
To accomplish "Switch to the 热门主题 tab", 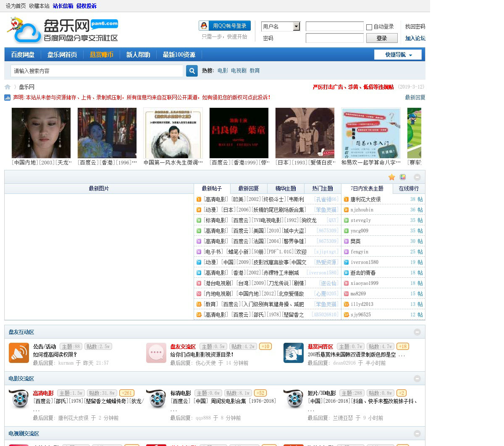I will [x=323, y=188].
